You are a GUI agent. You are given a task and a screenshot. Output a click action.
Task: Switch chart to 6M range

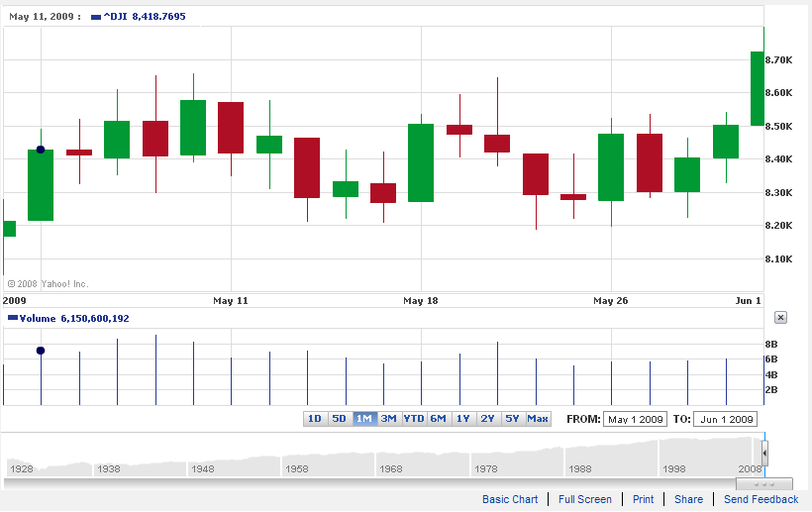tap(439, 419)
